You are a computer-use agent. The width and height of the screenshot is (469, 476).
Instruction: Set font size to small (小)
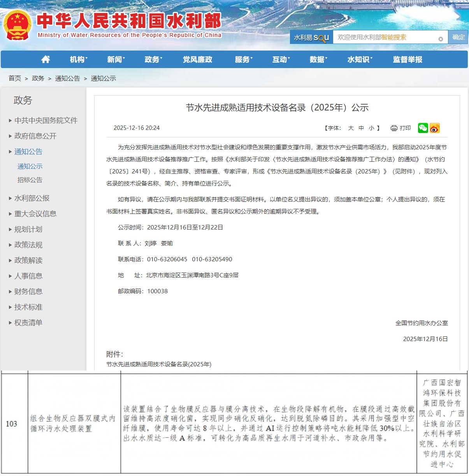371,128
